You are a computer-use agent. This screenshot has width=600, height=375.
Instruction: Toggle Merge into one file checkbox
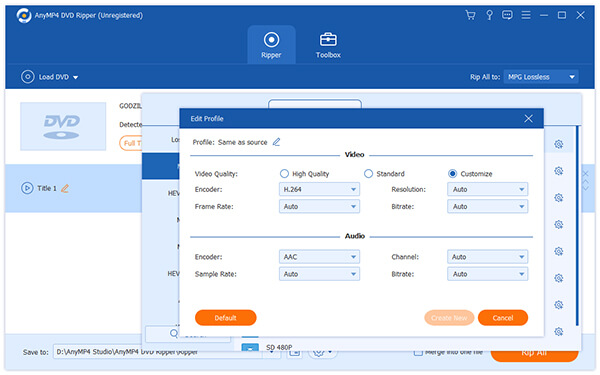click(x=418, y=352)
